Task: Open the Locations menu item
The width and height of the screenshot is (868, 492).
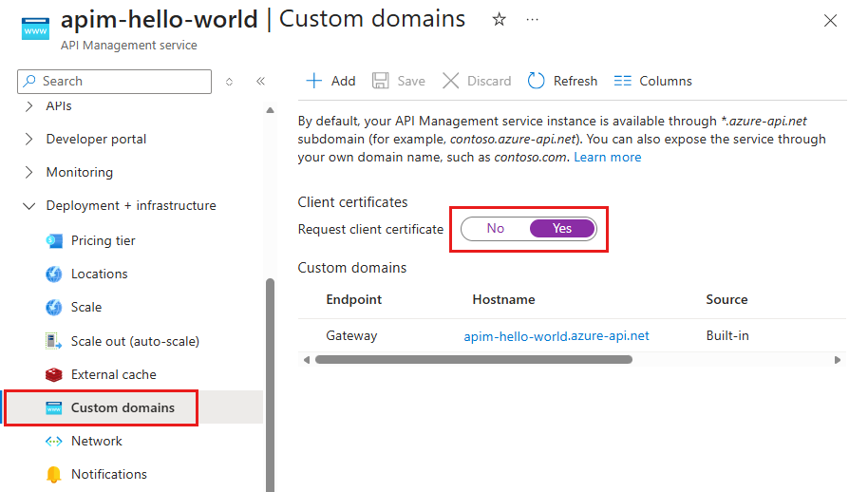Action: point(99,274)
